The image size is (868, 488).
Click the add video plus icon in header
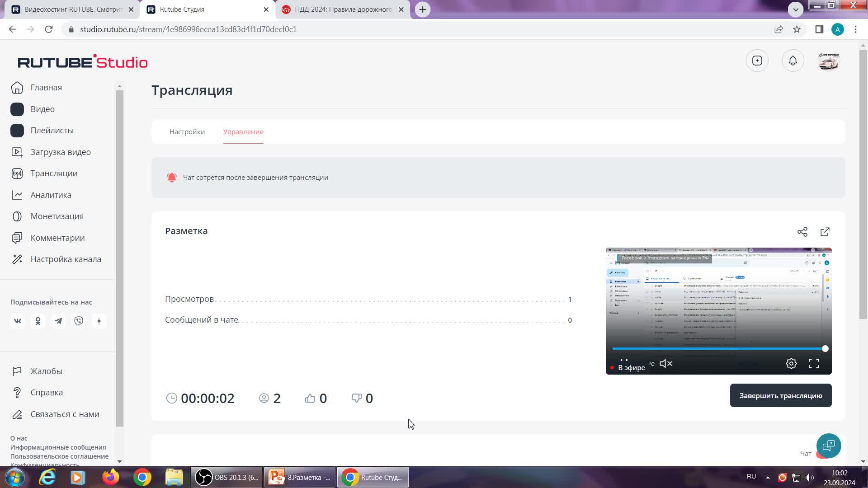click(757, 61)
